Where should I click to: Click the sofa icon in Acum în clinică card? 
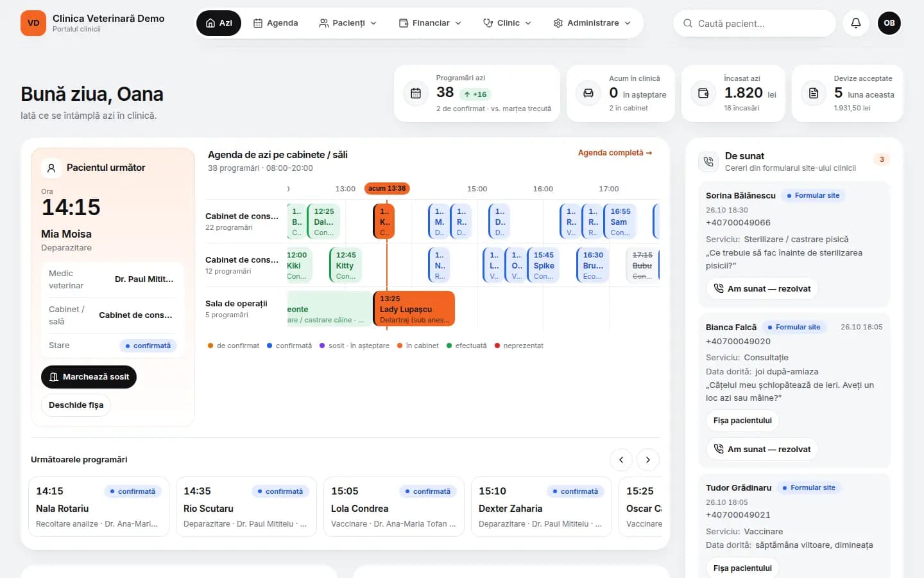(x=588, y=93)
